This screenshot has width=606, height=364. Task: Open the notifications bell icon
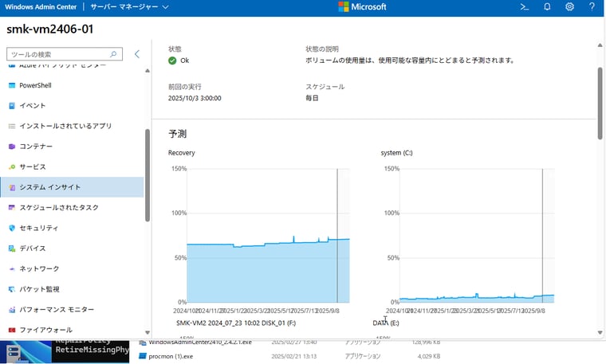coord(547,7)
